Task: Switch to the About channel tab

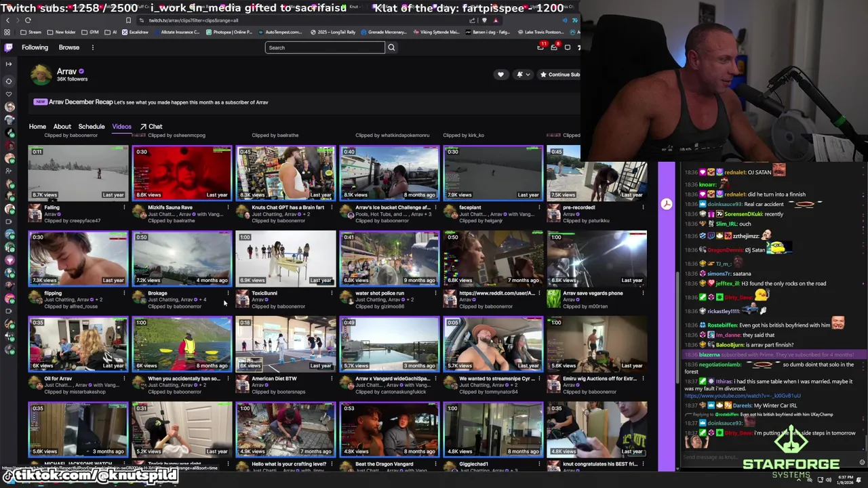Action: click(x=62, y=127)
